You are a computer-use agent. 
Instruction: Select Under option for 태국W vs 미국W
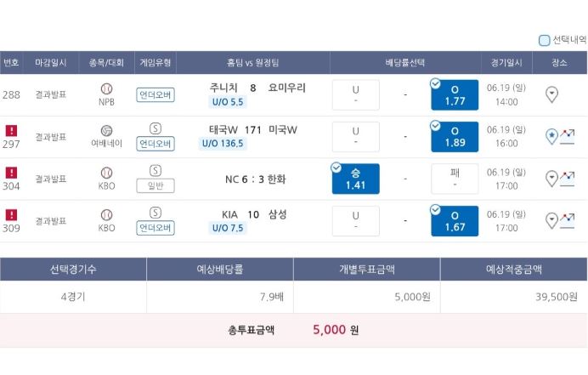[x=355, y=137]
